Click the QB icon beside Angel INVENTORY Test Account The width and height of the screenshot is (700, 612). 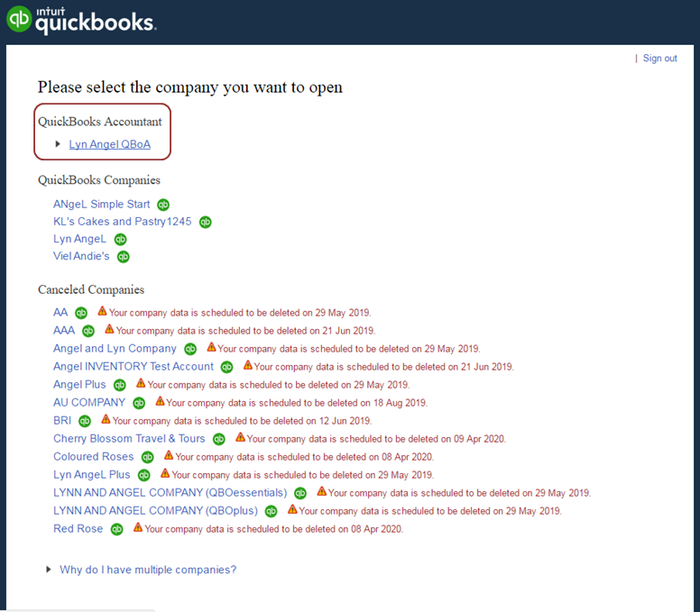[x=227, y=367]
